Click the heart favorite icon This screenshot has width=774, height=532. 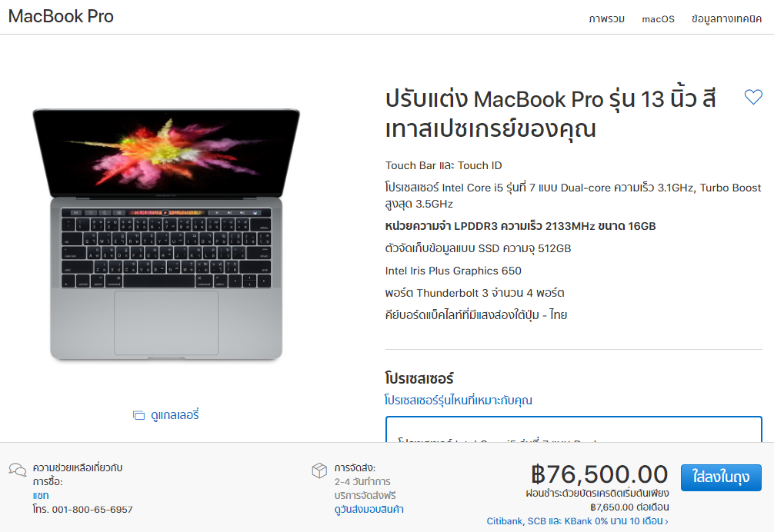coord(753,97)
